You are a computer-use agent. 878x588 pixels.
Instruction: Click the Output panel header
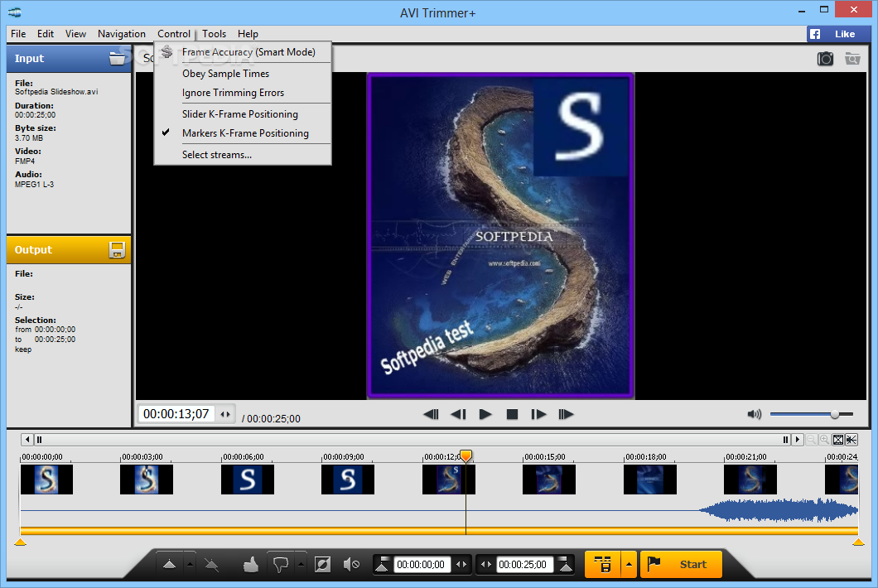pos(68,250)
